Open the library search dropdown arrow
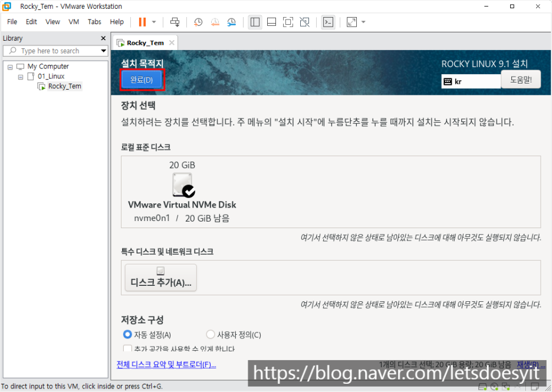This screenshot has height=392, width=552. tap(104, 51)
